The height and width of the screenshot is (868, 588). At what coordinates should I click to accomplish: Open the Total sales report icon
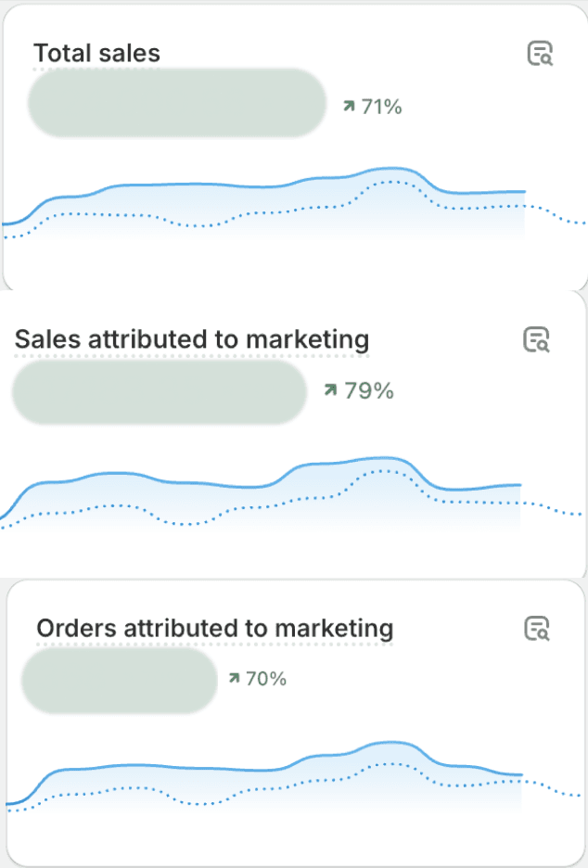tap(540, 53)
